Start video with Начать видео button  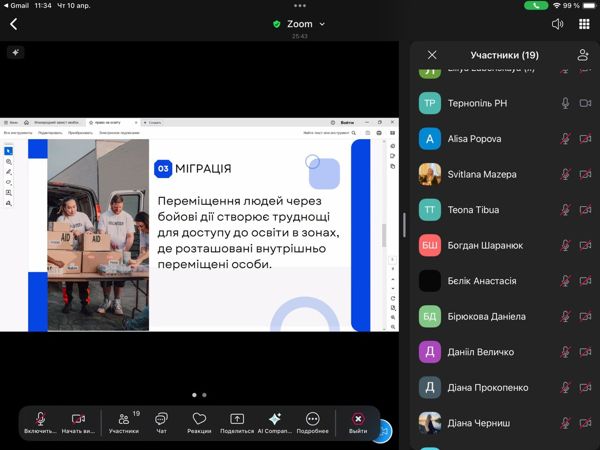point(78,423)
